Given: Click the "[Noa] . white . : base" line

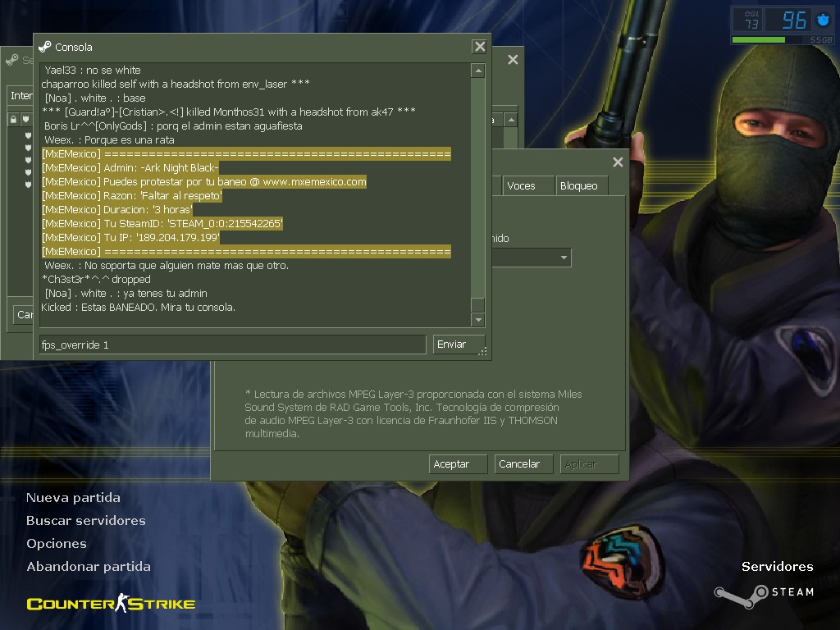Looking at the screenshot, I should (95, 98).
